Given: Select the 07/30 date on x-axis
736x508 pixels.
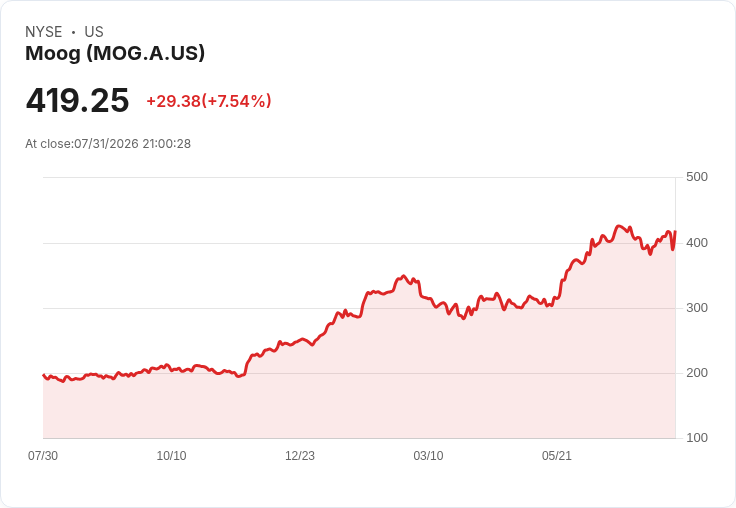Looking at the screenshot, I should [43, 455].
